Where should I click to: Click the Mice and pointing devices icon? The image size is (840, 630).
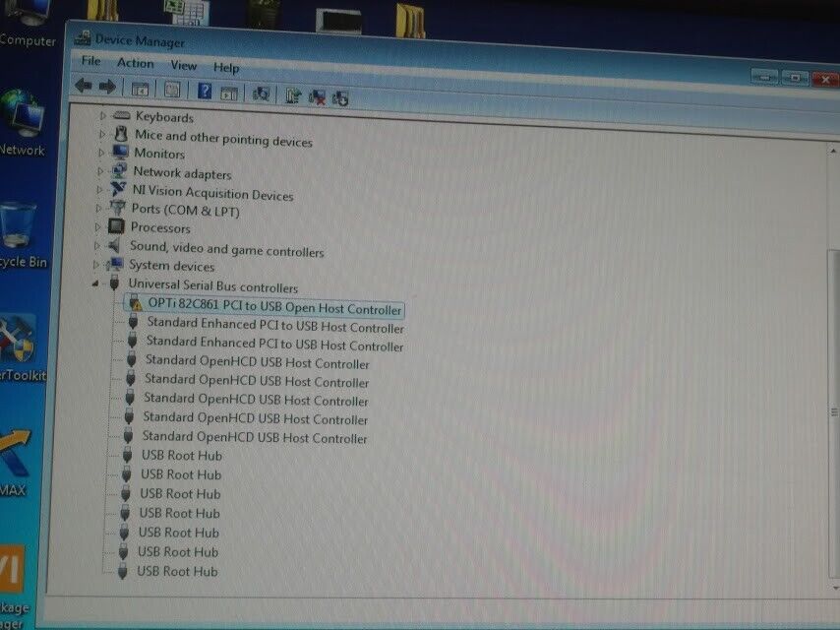pyautogui.click(x=122, y=134)
